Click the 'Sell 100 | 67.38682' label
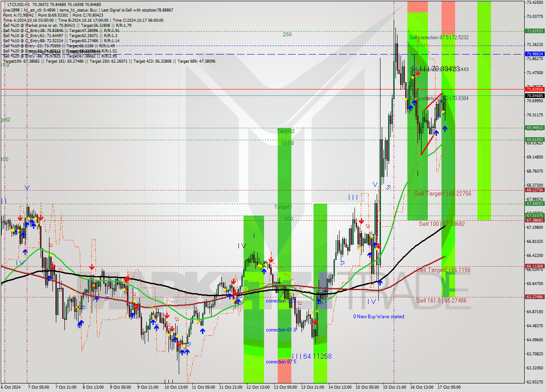Image resolution: width=546 pixels, height=392 pixels. pyautogui.click(x=441, y=224)
